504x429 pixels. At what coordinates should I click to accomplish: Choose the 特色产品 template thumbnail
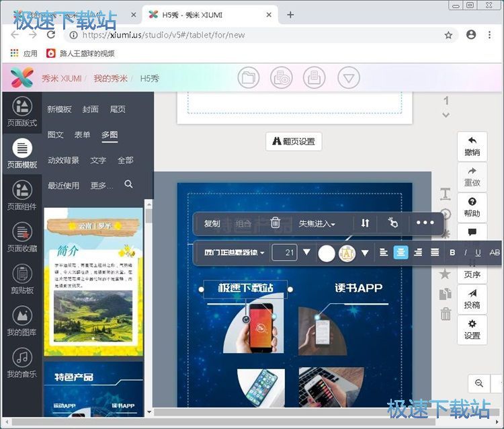point(93,389)
